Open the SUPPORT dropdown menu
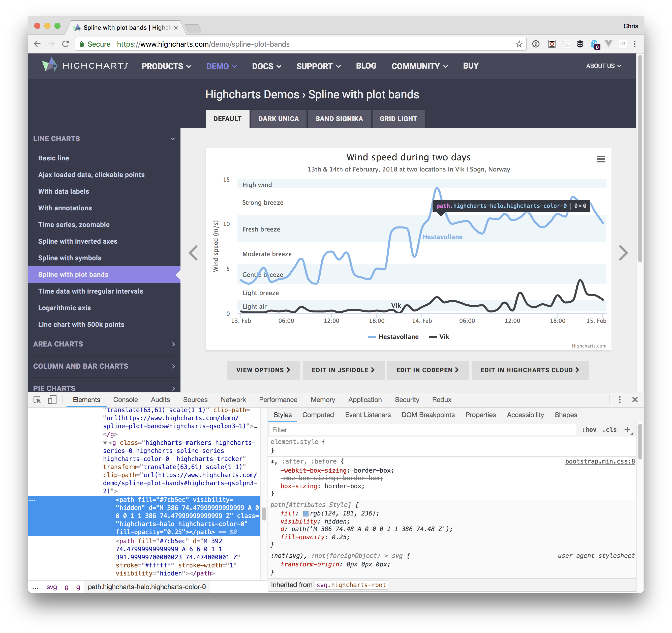Image resolution: width=672 pixels, height=633 pixels. [x=318, y=66]
